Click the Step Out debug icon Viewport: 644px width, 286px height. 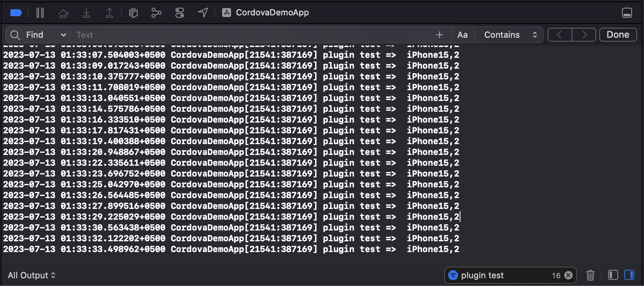click(110, 13)
